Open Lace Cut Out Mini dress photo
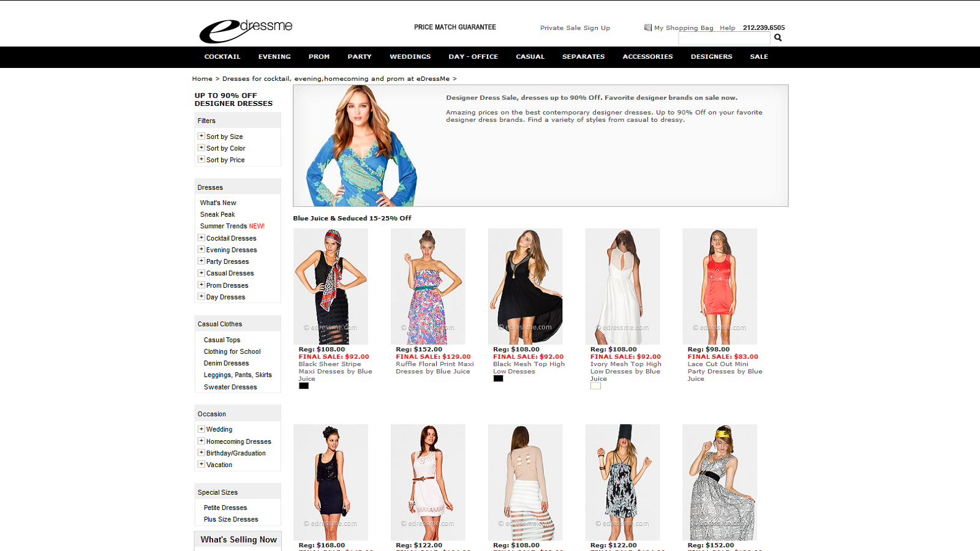This screenshot has width=980, height=551. pyautogui.click(x=720, y=286)
